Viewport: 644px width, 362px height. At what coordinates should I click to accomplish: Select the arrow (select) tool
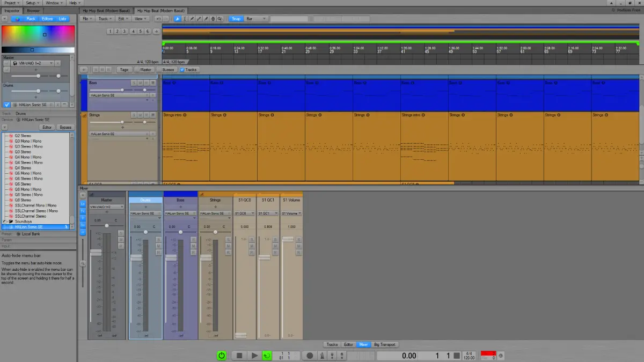(178, 19)
